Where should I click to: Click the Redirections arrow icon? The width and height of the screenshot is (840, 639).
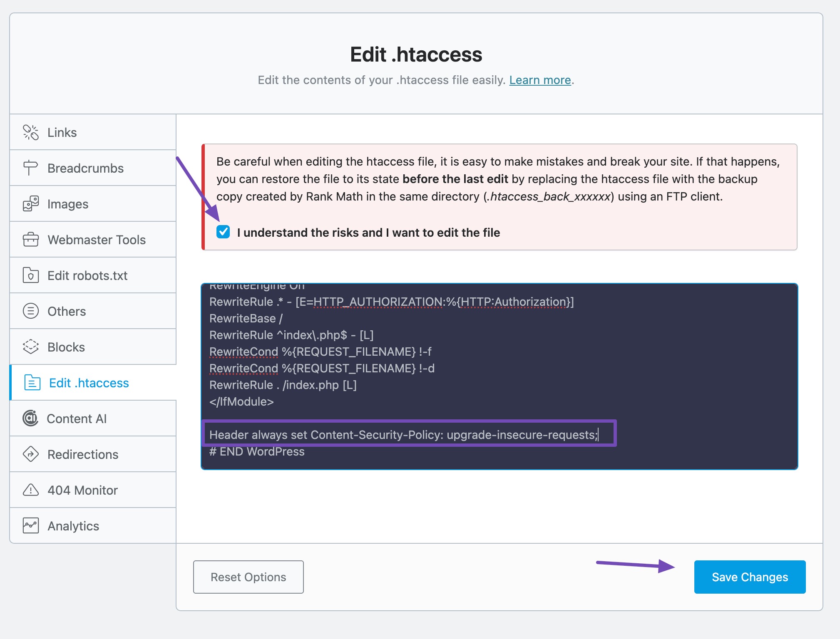click(30, 454)
